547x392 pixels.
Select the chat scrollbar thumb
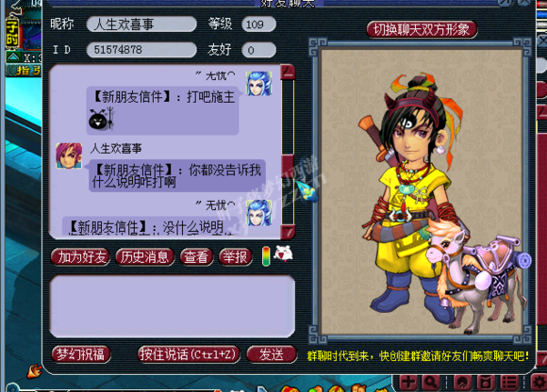pos(288,167)
